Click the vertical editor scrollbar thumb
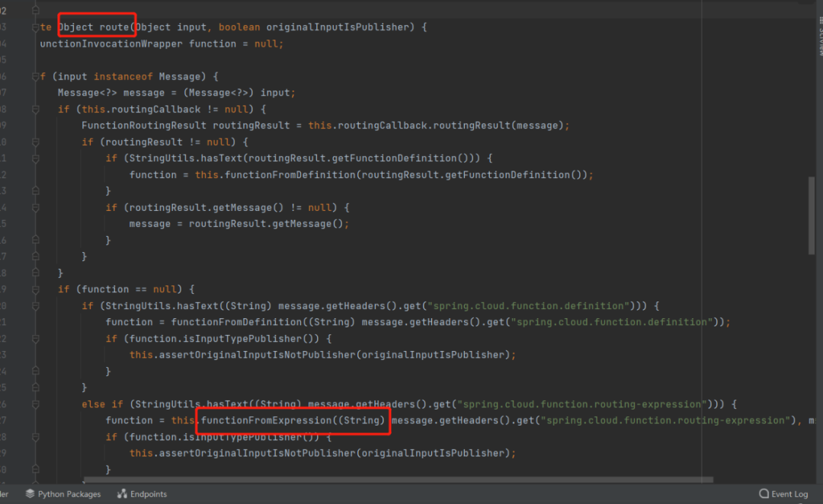This screenshot has width=823, height=504. [x=812, y=216]
